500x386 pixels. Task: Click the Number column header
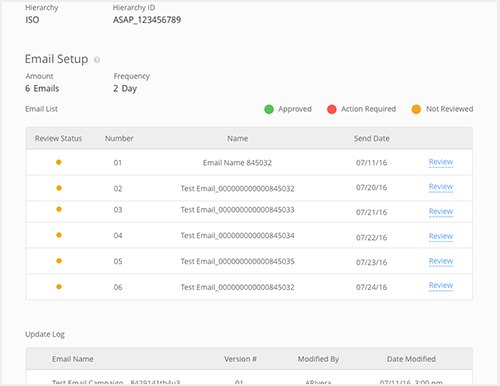click(x=119, y=138)
